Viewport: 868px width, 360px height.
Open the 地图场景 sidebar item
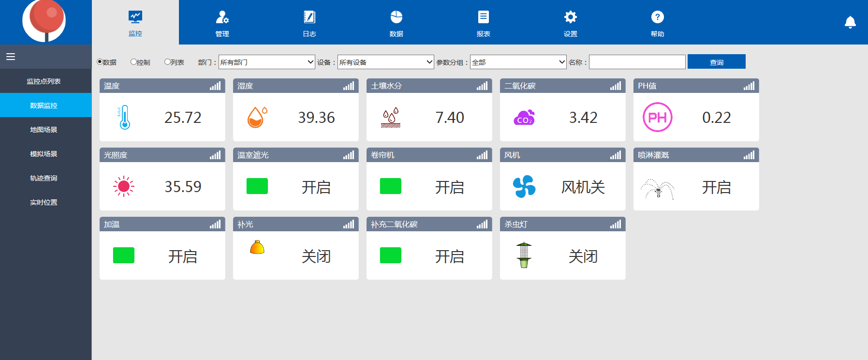(44, 130)
